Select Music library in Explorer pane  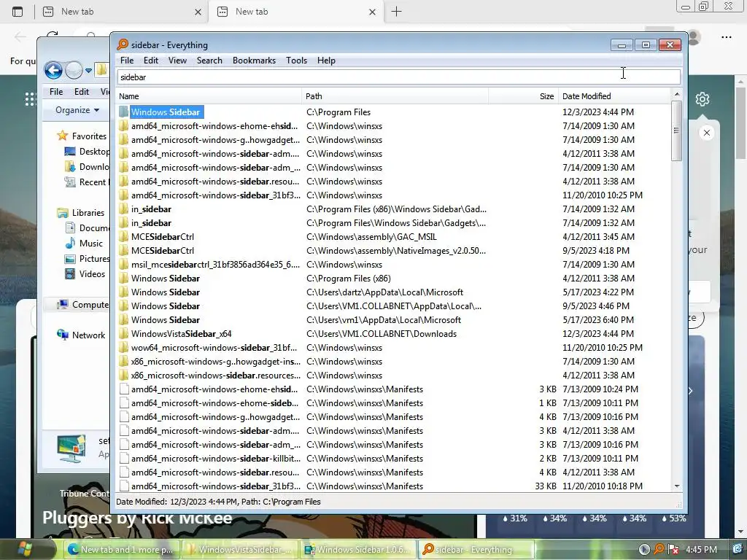coord(90,244)
